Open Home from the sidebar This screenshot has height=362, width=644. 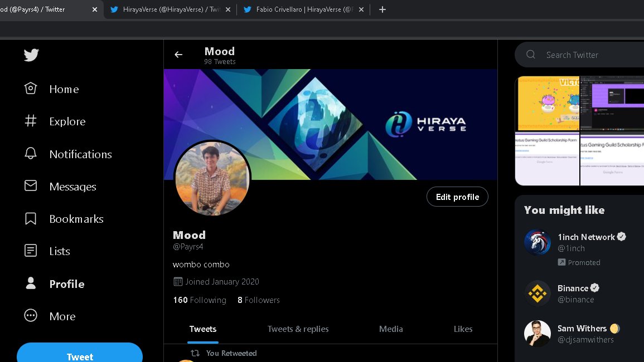[x=51, y=89]
